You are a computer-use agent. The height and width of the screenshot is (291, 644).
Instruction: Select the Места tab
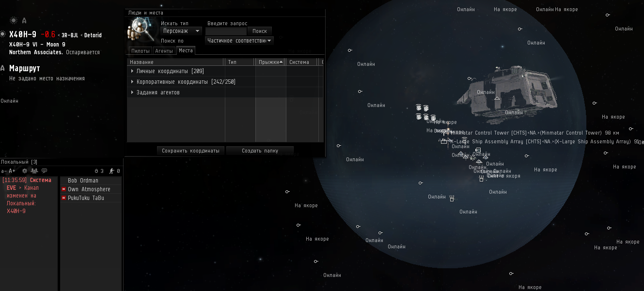click(x=186, y=50)
